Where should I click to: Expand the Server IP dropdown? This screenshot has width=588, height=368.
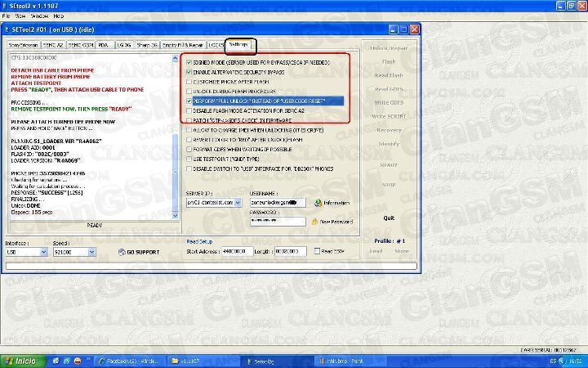[x=238, y=203]
